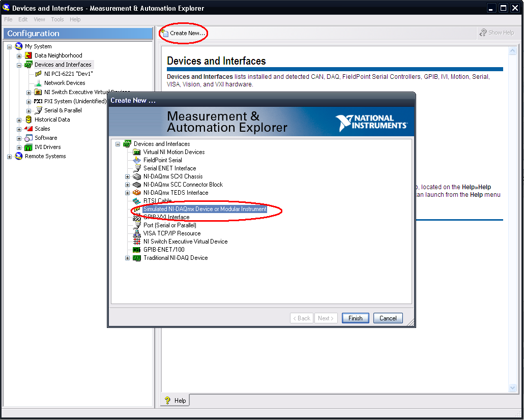Click the NI PCI-6221 "Dev1" device icon
The height and width of the screenshot is (420, 524).
(39, 74)
